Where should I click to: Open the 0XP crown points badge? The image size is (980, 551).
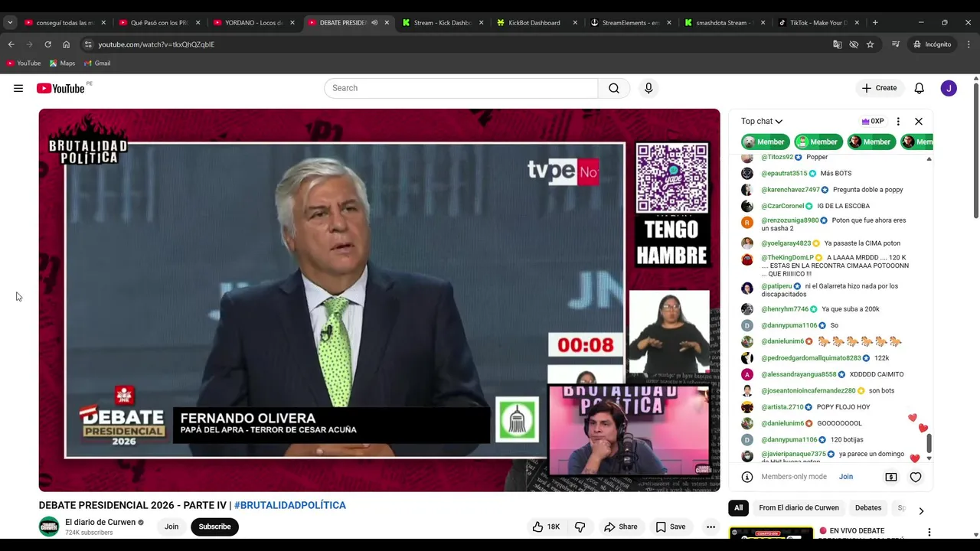pos(873,121)
